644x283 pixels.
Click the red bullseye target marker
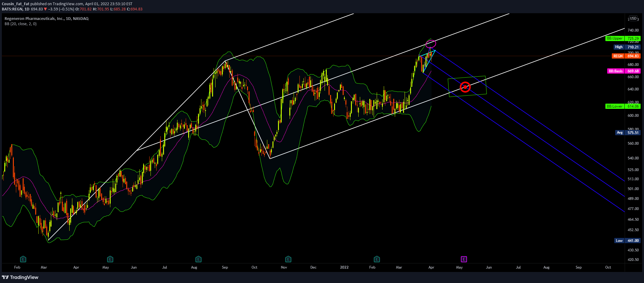(x=465, y=87)
